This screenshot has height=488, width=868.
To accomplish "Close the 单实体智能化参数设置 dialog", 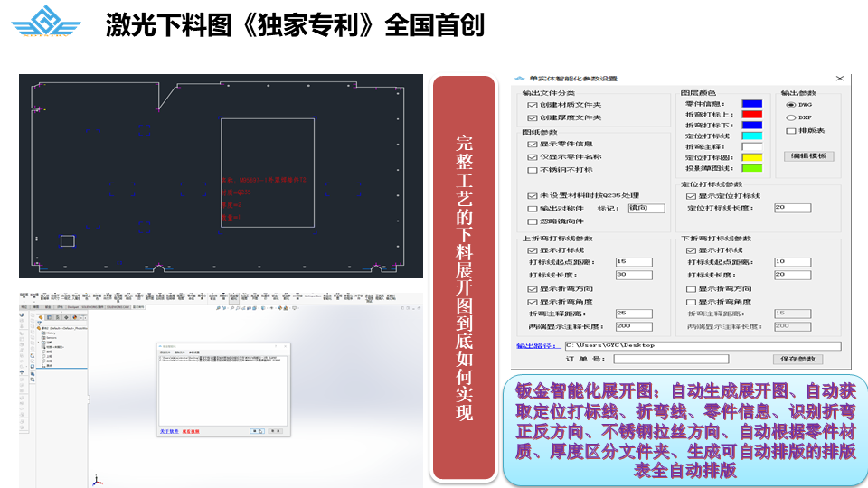I will click(838, 79).
